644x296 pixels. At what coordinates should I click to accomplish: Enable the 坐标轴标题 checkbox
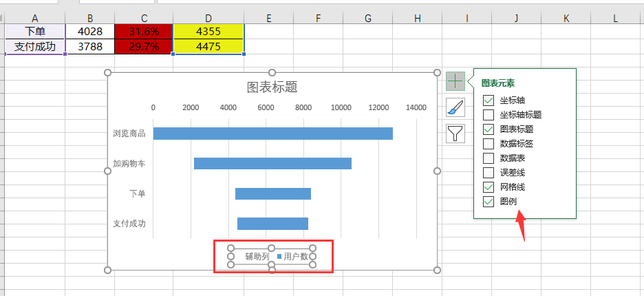pyautogui.click(x=489, y=114)
